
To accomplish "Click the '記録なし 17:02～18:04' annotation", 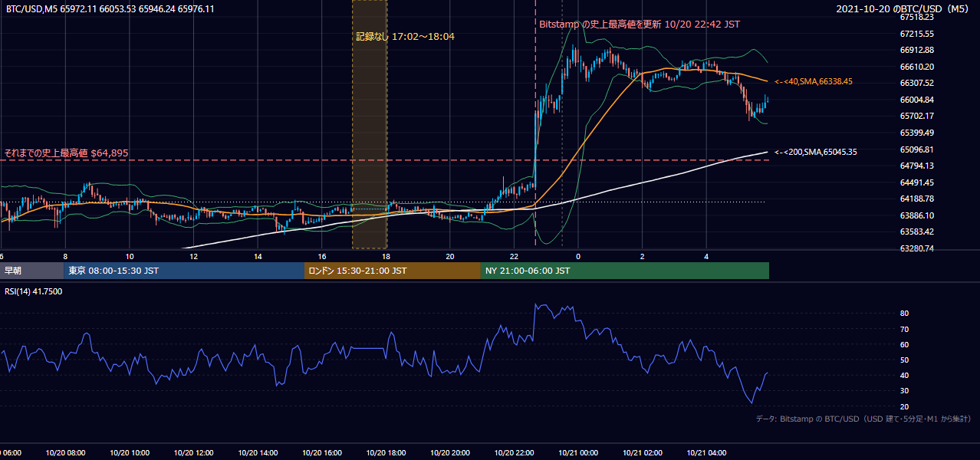I will pyautogui.click(x=406, y=36).
